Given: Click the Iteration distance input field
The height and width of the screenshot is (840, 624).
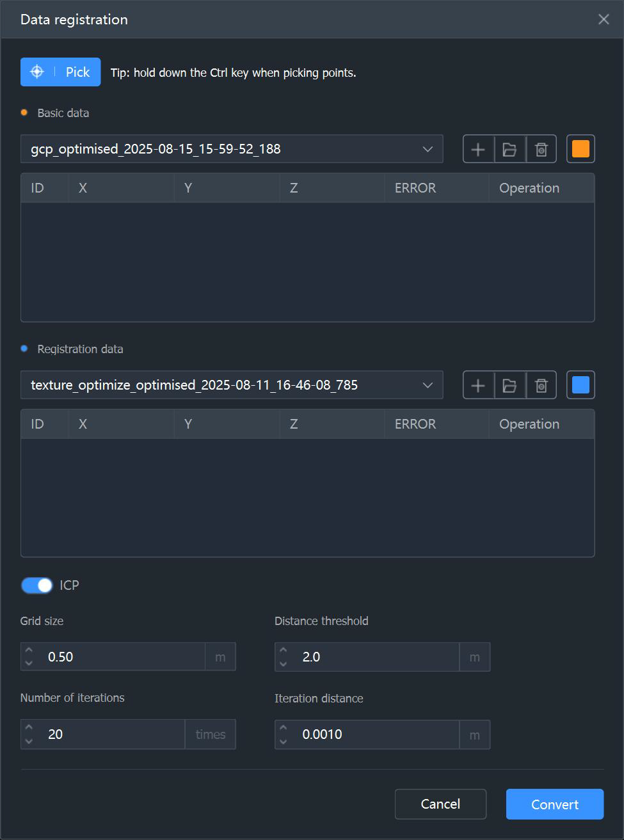Looking at the screenshot, I should tap(376, 734).
